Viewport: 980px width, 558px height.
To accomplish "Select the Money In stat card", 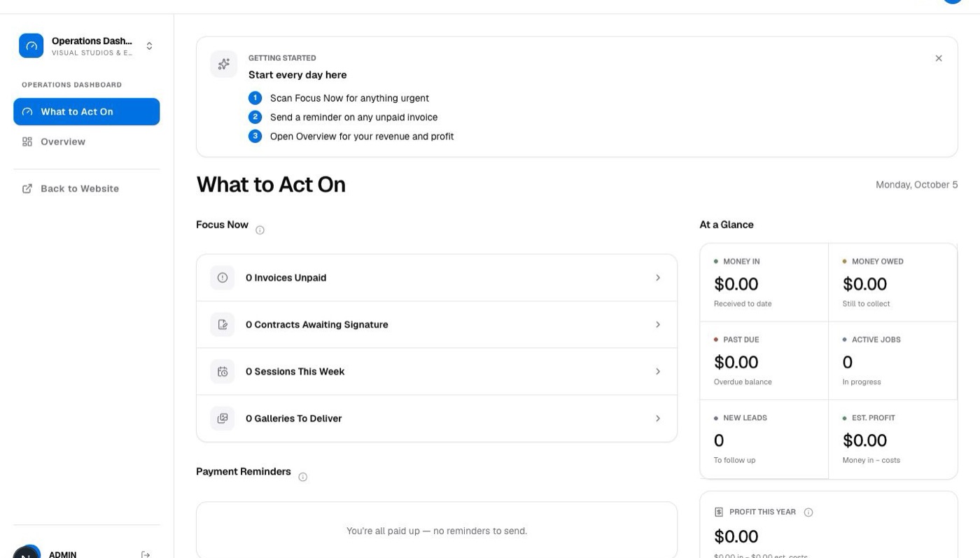I will (764, 283).
